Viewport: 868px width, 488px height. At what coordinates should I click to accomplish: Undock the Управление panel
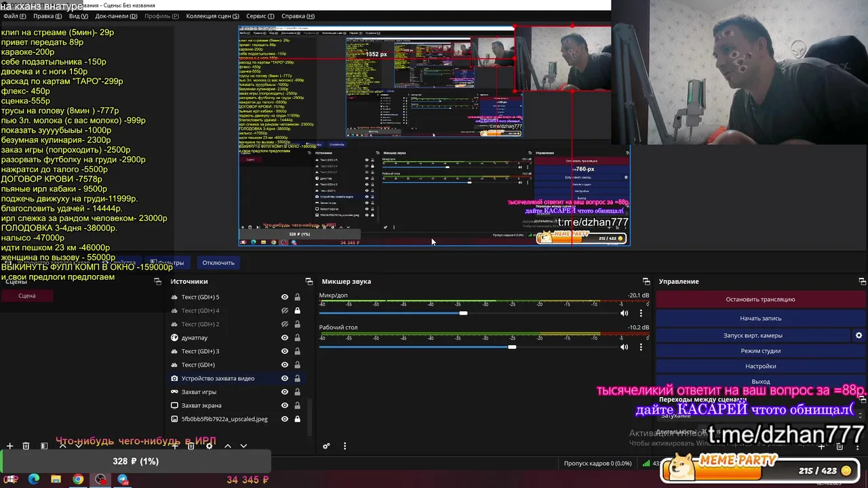[862, 281]
